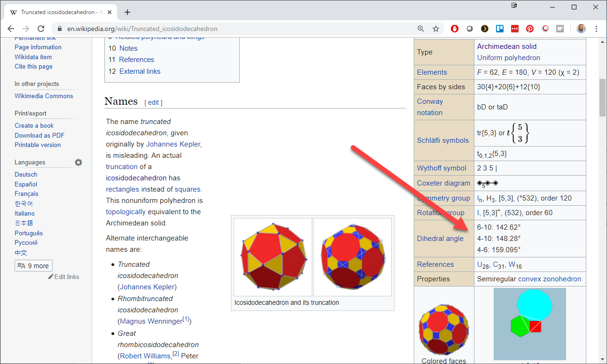
Task: Expand the "9 more" languages list
Action: [33, 265]
